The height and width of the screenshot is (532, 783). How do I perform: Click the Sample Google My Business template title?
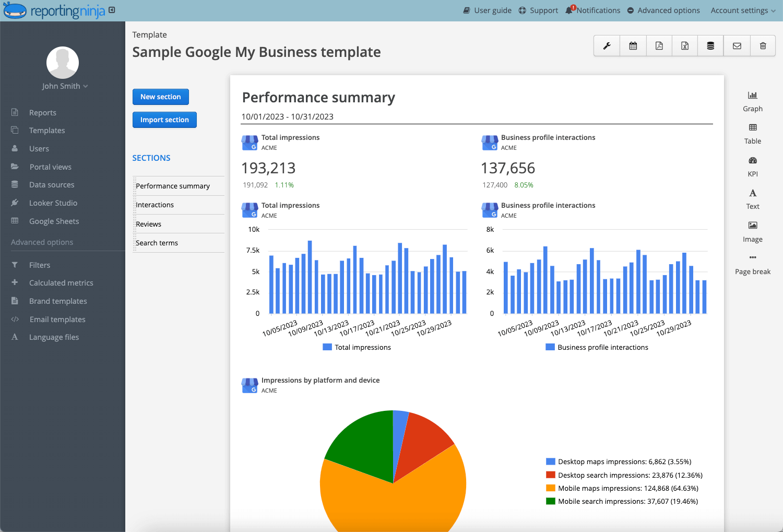(256, 52)
